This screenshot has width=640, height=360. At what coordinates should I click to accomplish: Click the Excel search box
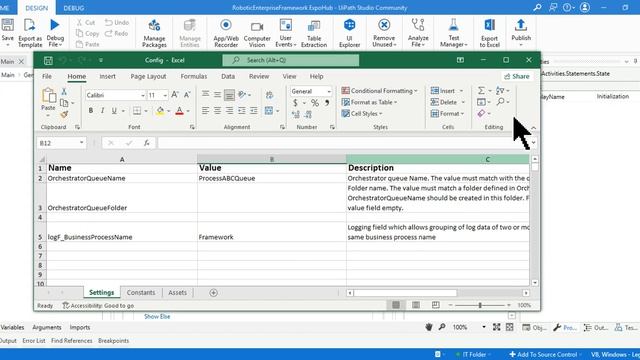pos(291,60)
